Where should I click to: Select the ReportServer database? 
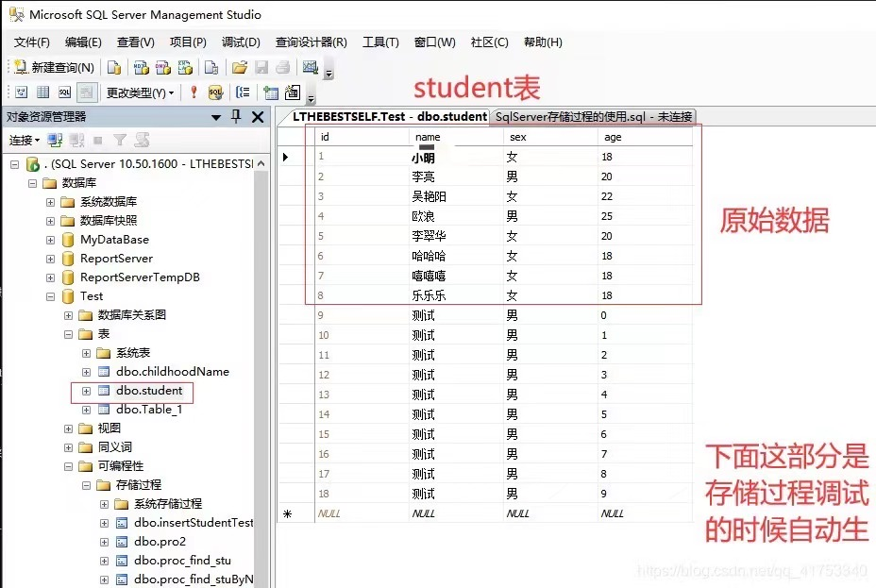tap(116, 259)
